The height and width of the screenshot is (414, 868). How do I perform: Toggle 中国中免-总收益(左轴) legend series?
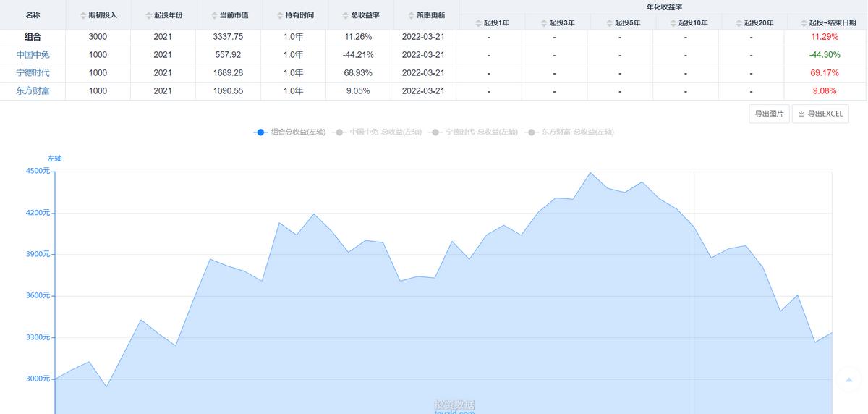click(377, 132)
